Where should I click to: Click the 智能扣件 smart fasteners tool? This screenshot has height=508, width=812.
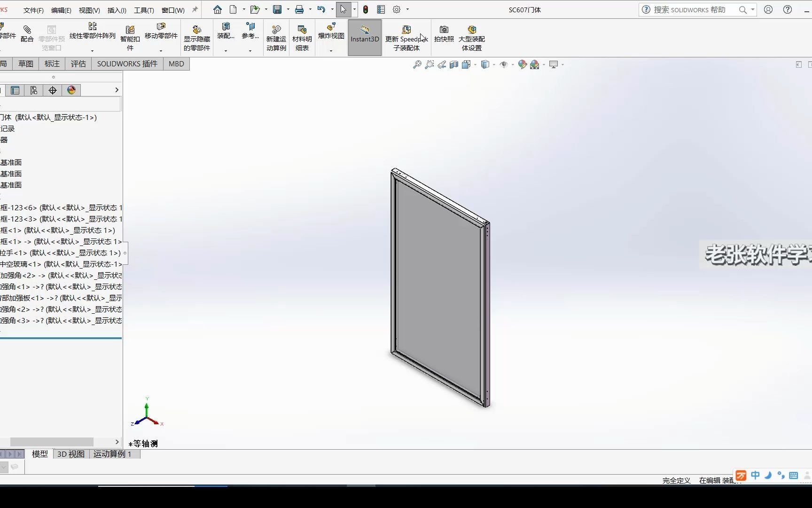pyautogui.click(x=130, y=38)
